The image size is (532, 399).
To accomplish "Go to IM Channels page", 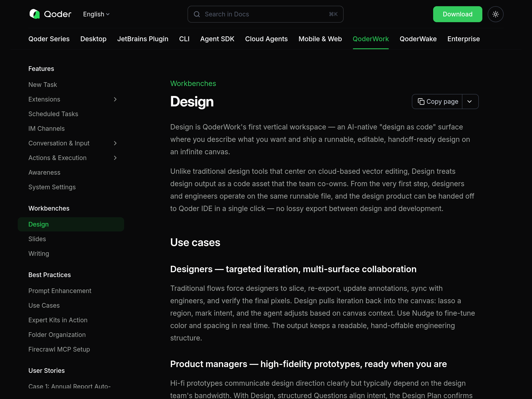I will pyautogui.click(x=46, y=129).
